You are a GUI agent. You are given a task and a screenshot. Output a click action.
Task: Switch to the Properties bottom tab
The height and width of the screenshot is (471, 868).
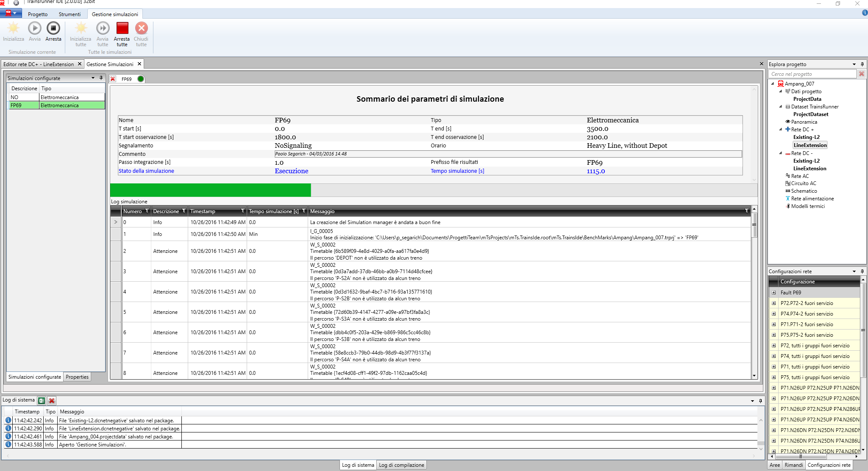[x=77, y=377]
